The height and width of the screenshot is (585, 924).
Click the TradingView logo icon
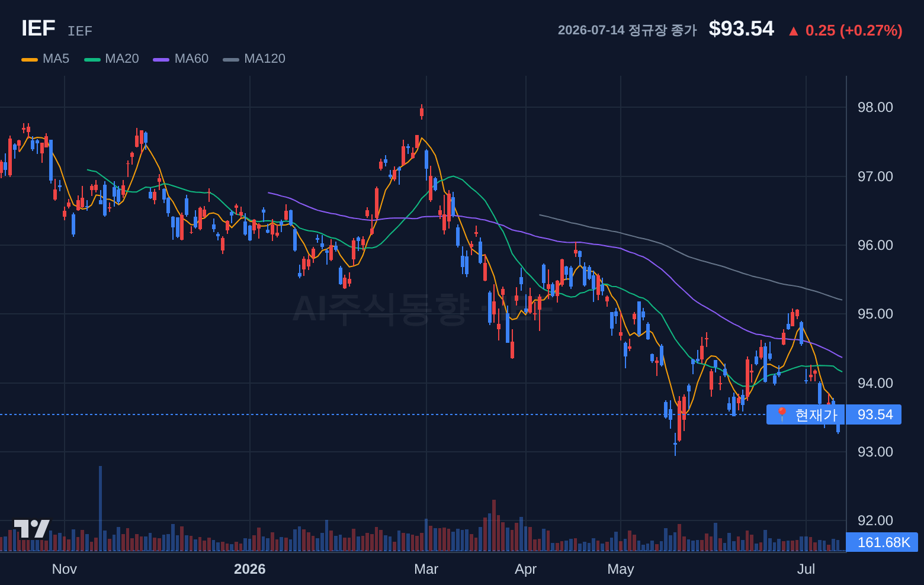tap(31, 529)
